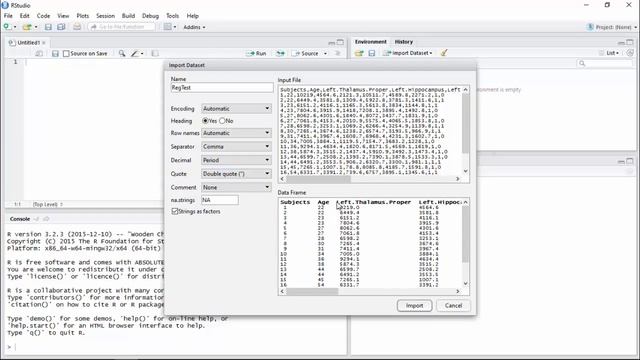This screenshot has height=360, width=640.
Task: Click the Open File folder icon
Action: coord(27,27)
